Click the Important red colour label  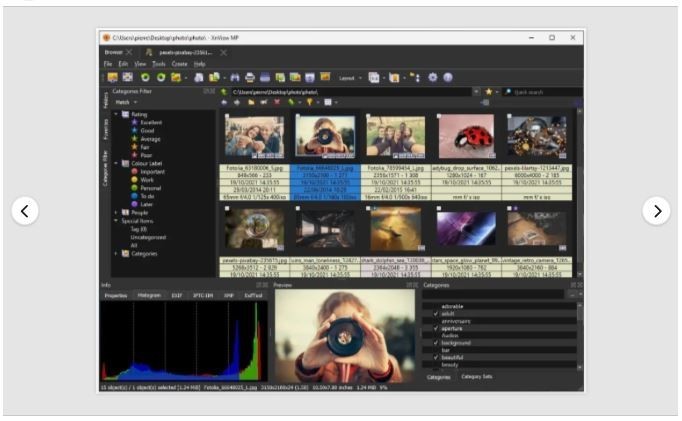[134, 172]
